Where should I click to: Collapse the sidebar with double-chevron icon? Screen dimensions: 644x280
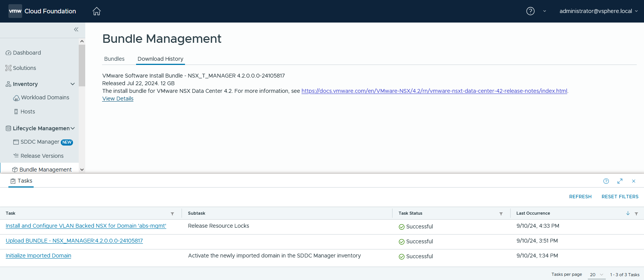[x=76, y=29]
